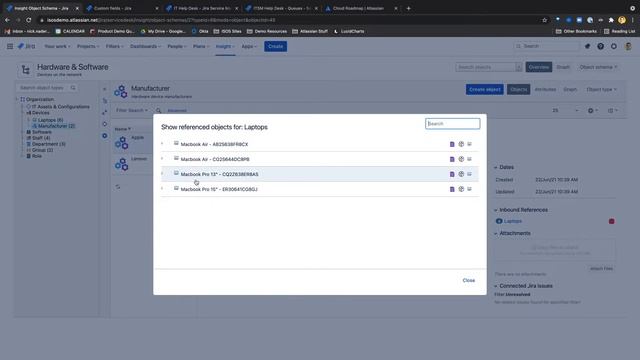Open Apps menu
The width and height of the screenshot is (640, 360).
[x=249, y=47]
